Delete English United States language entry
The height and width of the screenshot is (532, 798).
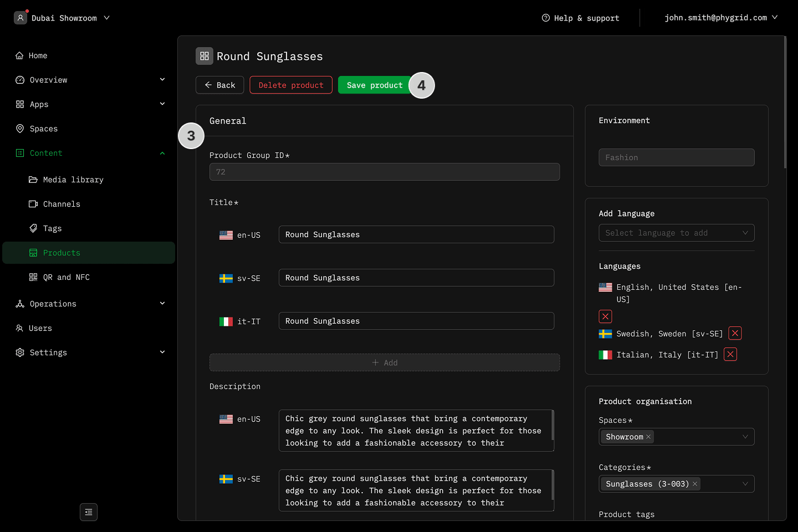coord(605,316)
